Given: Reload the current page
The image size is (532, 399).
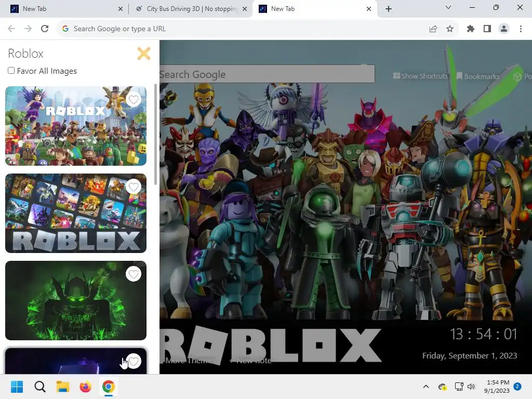Looking at the screenshot, I should coord(45,29).
